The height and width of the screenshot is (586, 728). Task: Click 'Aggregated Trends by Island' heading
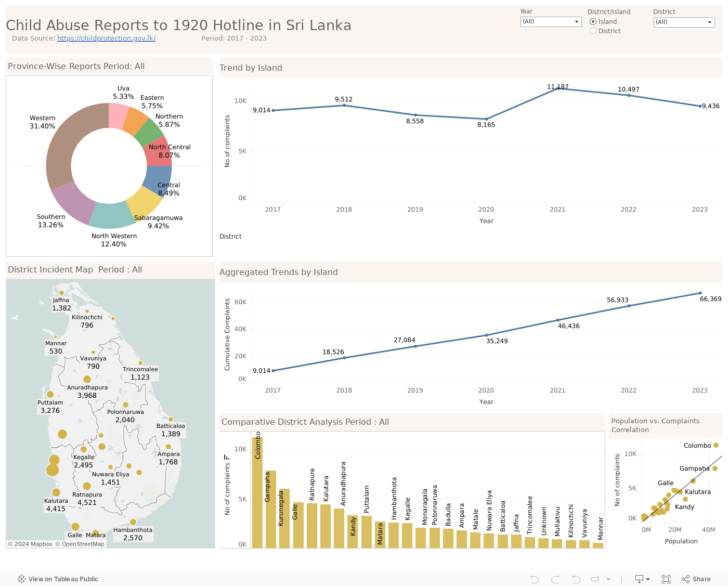tap(279, 272)
